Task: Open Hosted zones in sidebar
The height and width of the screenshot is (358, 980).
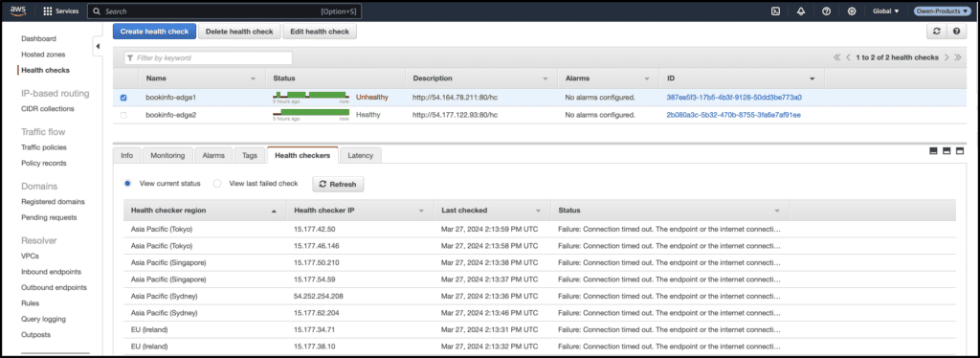Action: tap(43, 55)
